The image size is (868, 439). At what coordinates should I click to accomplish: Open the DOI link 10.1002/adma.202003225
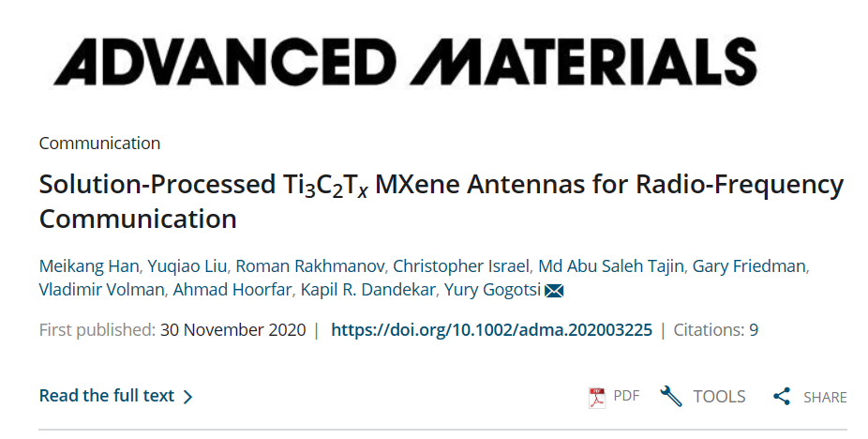[491, 330]
